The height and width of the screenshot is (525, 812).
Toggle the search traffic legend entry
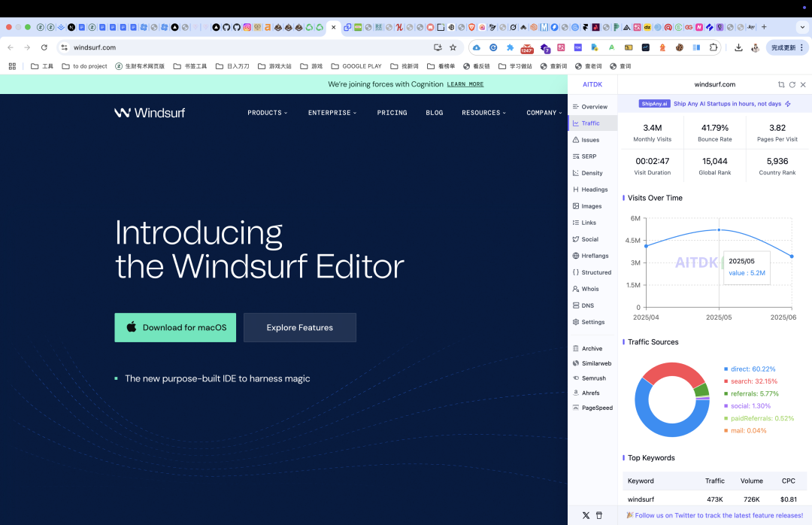(750, 381)
